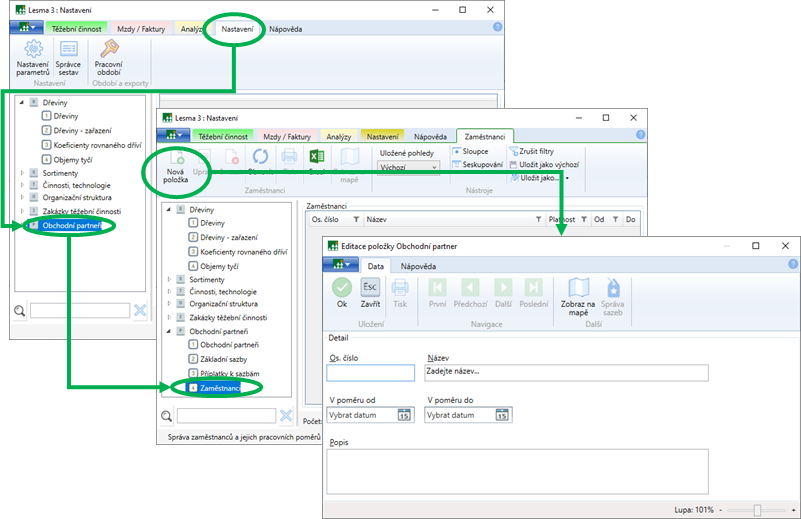Open the Uložené pohledy Výchozí dropdown
This screenshot has height=519, width=801.
[408, 167]
